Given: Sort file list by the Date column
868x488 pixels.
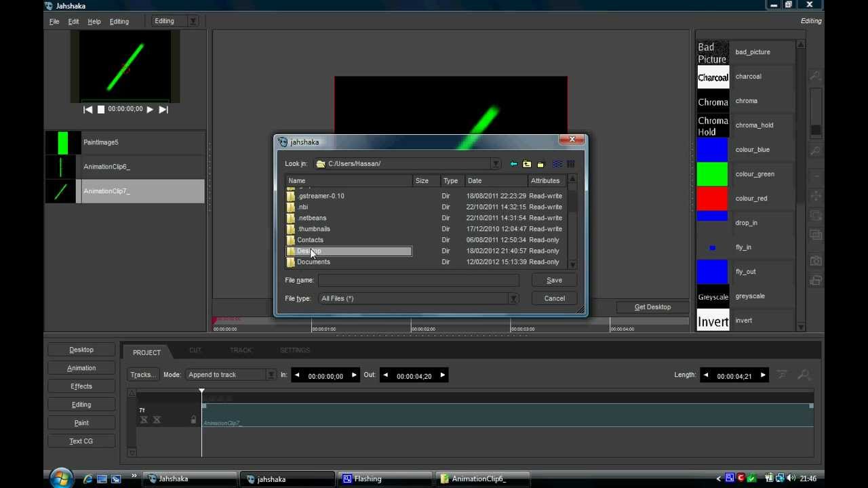Looking at the screenshot, I should click(x=496, y=181).
